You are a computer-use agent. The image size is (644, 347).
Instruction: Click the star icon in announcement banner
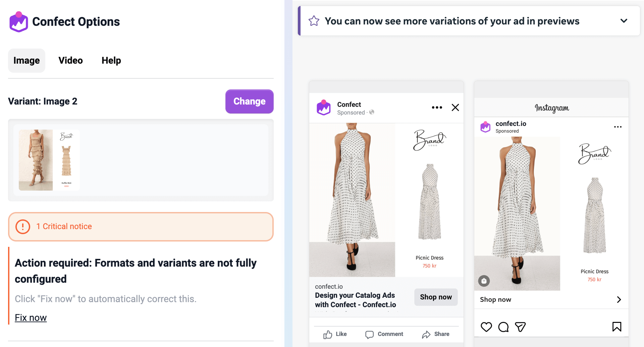[314, 21]
